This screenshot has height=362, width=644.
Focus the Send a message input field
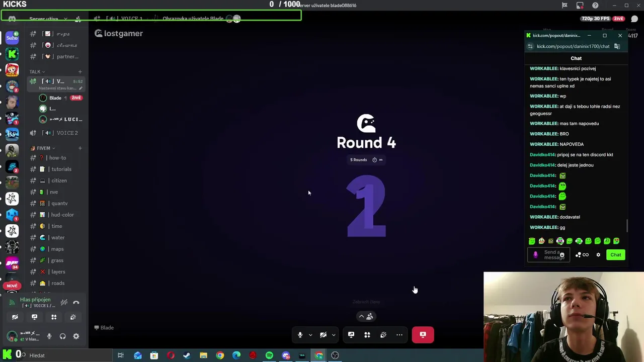(549, 255)
